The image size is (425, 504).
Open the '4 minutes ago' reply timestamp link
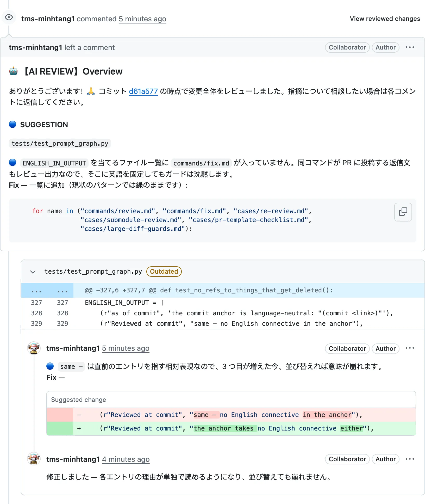[x=126, y=459]
